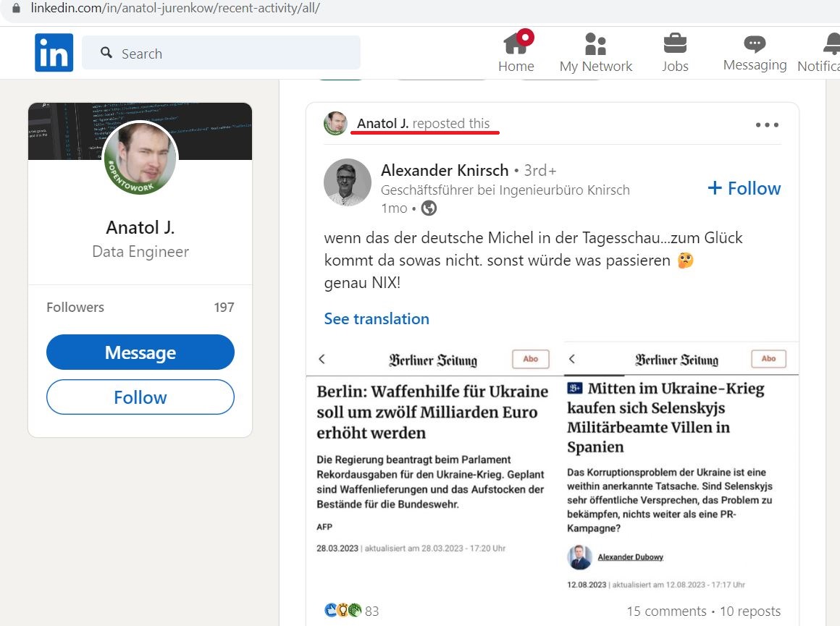Click the B+ badge on right headline

[x=575, y=388]
